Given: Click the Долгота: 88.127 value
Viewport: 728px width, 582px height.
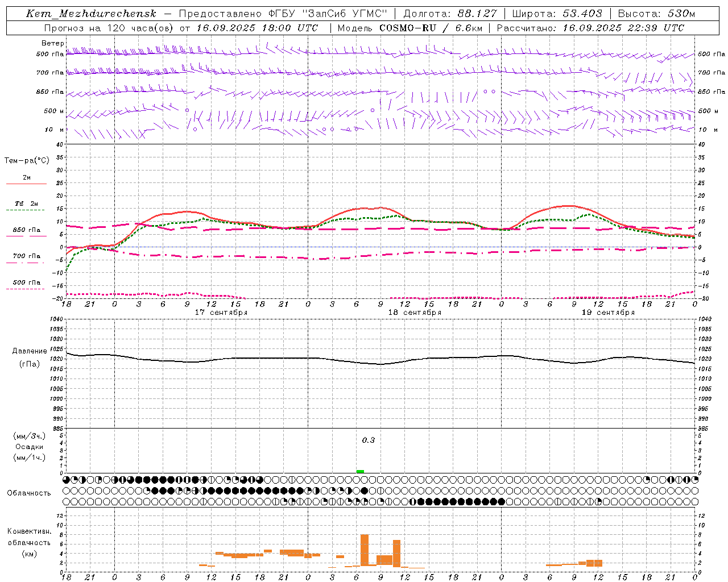Looking at the screenshot, I should (450, 14).
